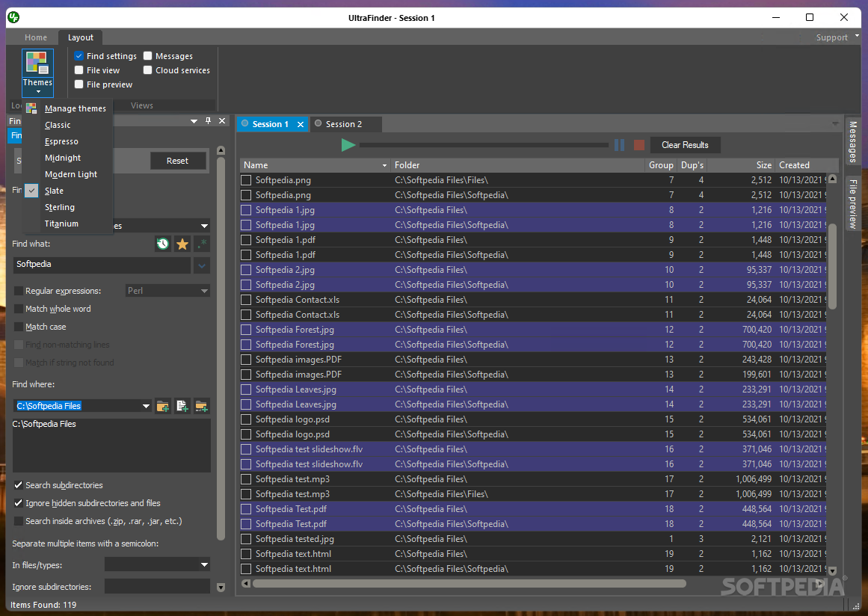
Task: Expand the Support menu arrow
Action: 857,35
